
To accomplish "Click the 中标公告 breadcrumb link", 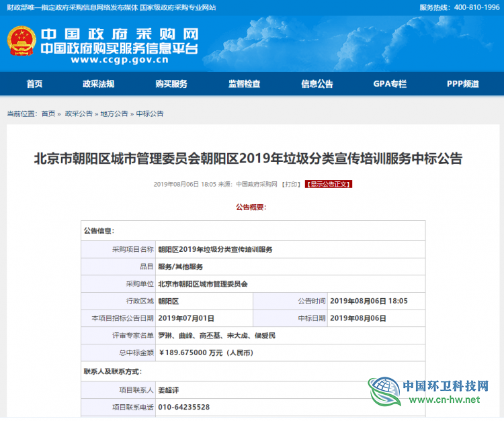I will tap(150, 114).
